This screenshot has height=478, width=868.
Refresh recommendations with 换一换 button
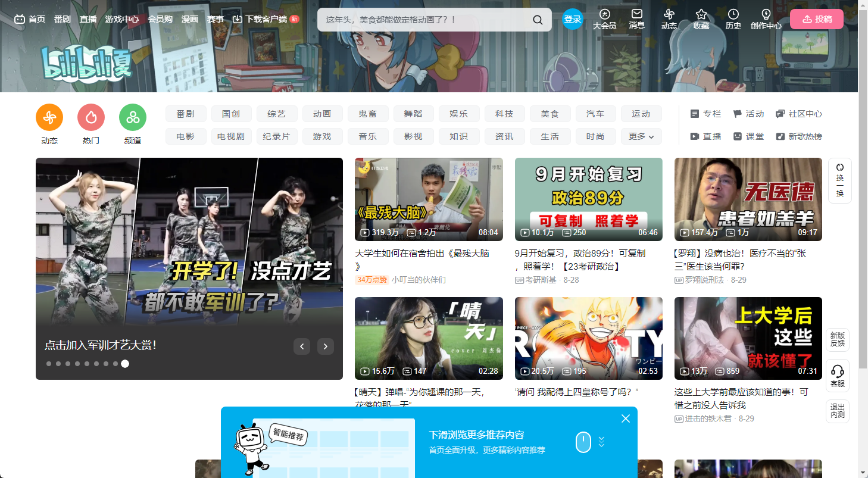coord(840,180)
